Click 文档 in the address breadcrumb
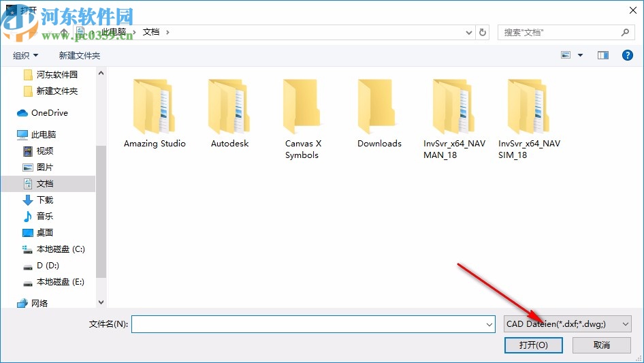 click(151, 32)
